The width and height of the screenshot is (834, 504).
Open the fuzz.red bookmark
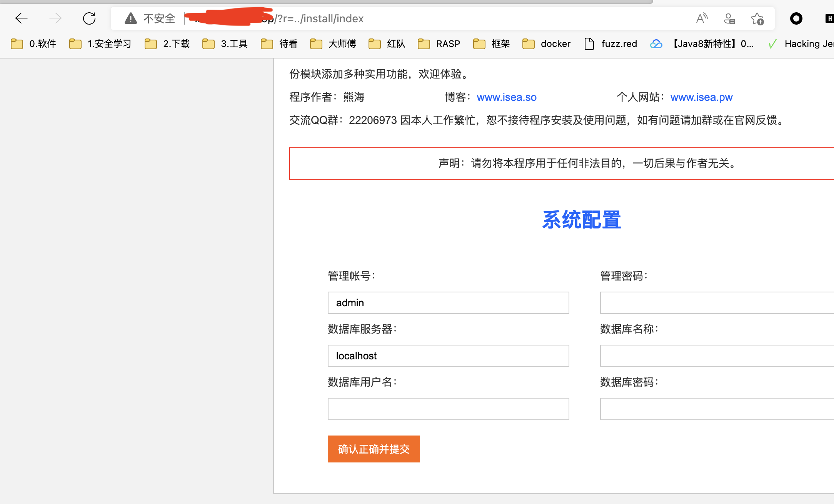point(610,44)
